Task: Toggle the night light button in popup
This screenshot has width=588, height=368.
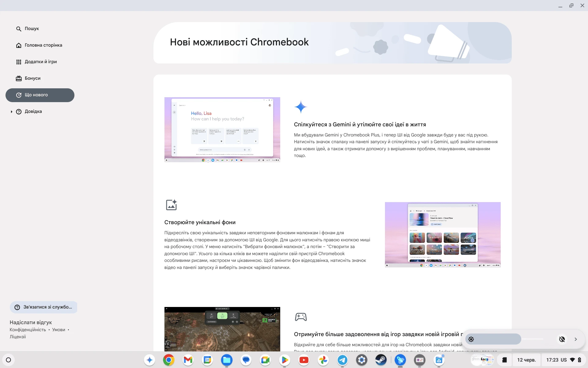Action: click(562, 339)
